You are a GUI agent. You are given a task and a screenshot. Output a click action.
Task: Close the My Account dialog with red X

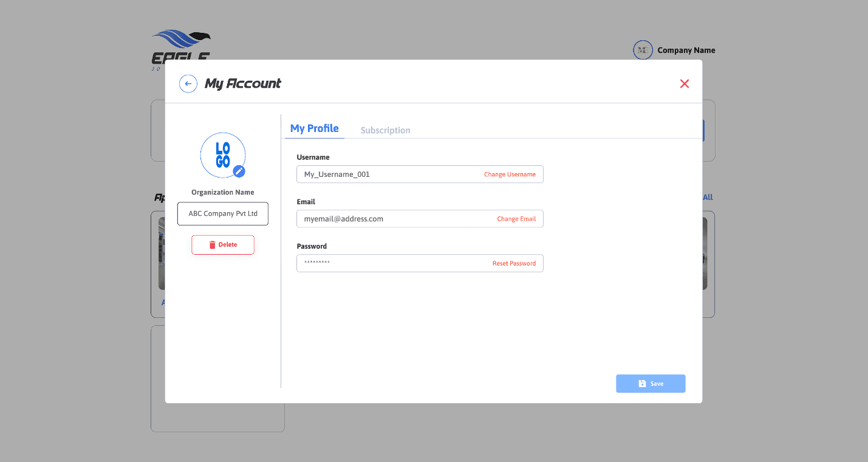click(685, 84)
